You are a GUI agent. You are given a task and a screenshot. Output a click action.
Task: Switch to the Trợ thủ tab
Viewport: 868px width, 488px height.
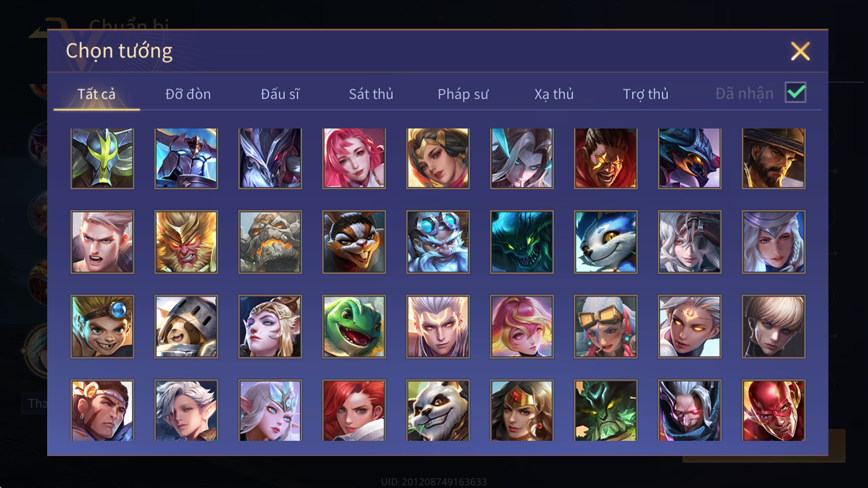[646, 94]
